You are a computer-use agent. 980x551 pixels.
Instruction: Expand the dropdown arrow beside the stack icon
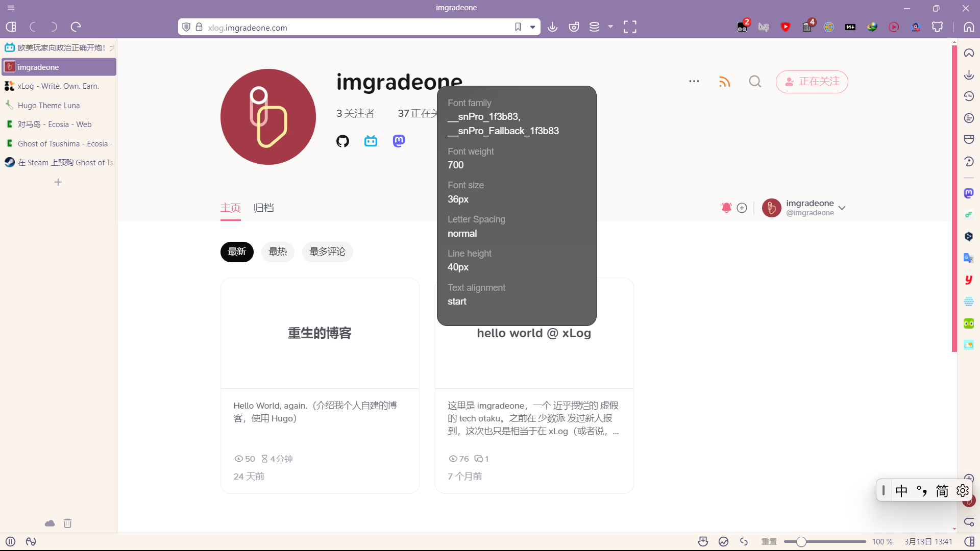pos(610,27)
